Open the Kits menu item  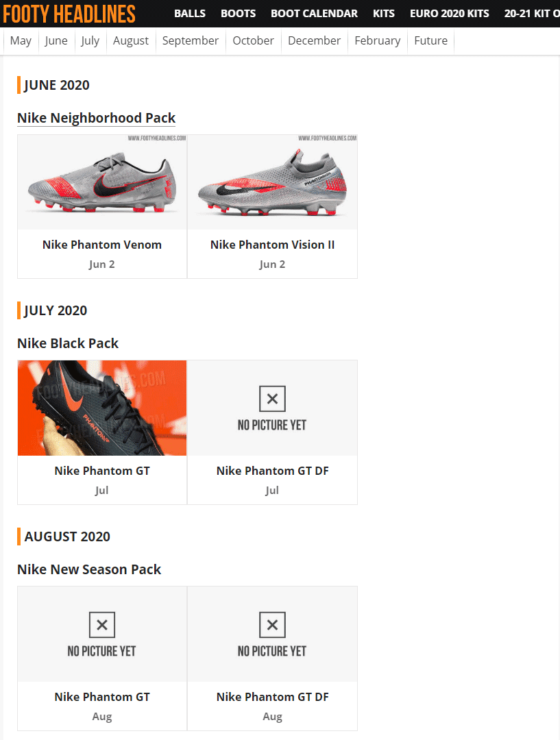pyautogui.click(x=384, y=13)
